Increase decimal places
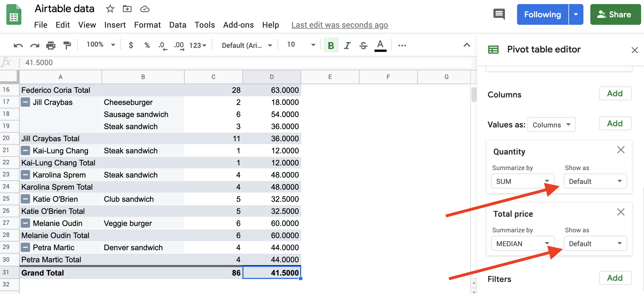Screen dimensions: 644x294 (179, 45)
